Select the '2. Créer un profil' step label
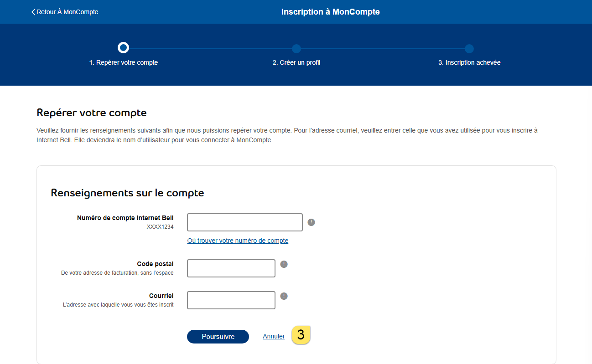This screenshot has height=364, width=592. click(x=296, y=62)
